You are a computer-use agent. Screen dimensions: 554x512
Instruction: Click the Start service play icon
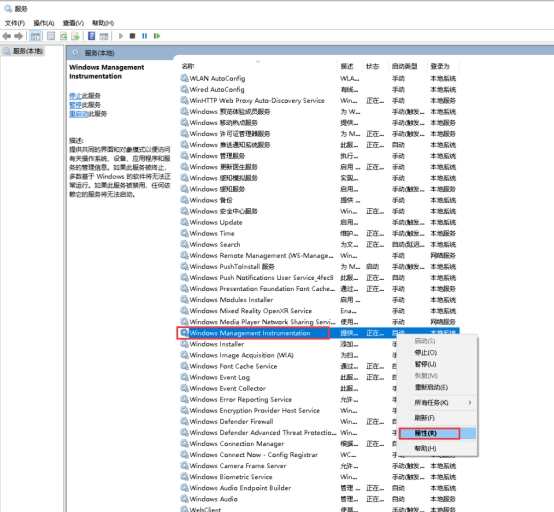[121, 36]
